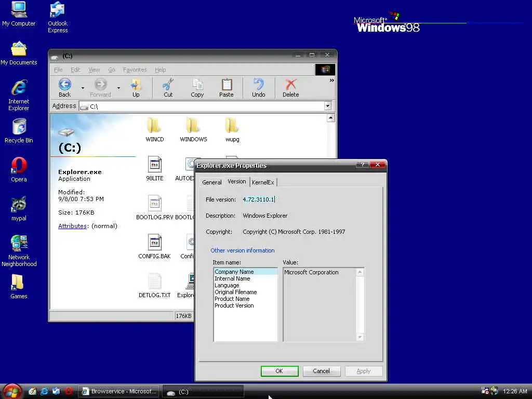Switch to the KernelEx tab
This screenshot has height=399, width=532.
pos(263,182)
